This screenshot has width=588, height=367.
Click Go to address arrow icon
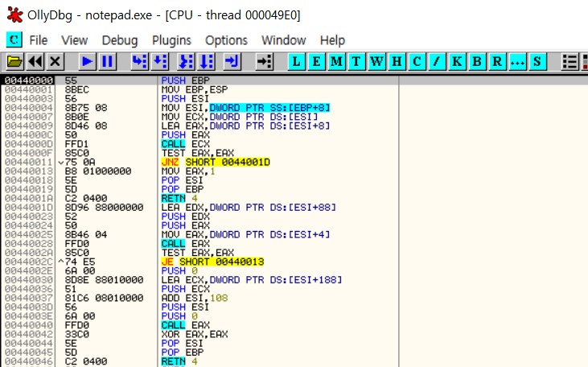tap(265, 61)
